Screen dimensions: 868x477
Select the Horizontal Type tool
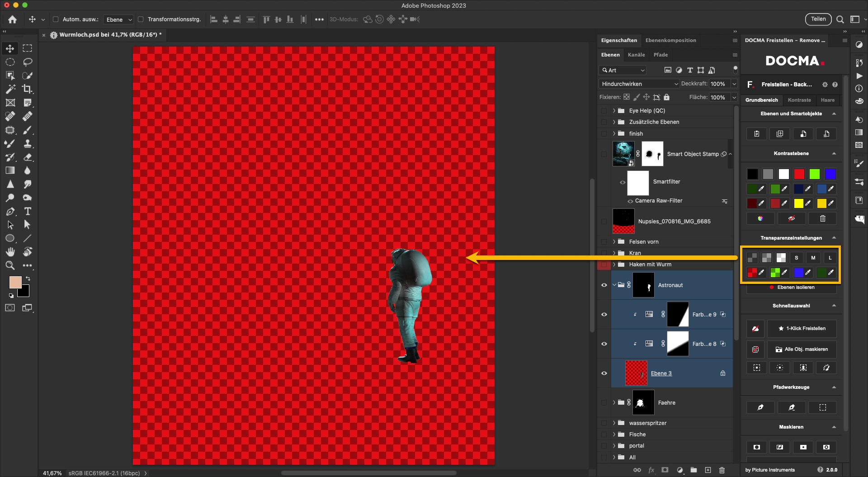click(28, 211)
